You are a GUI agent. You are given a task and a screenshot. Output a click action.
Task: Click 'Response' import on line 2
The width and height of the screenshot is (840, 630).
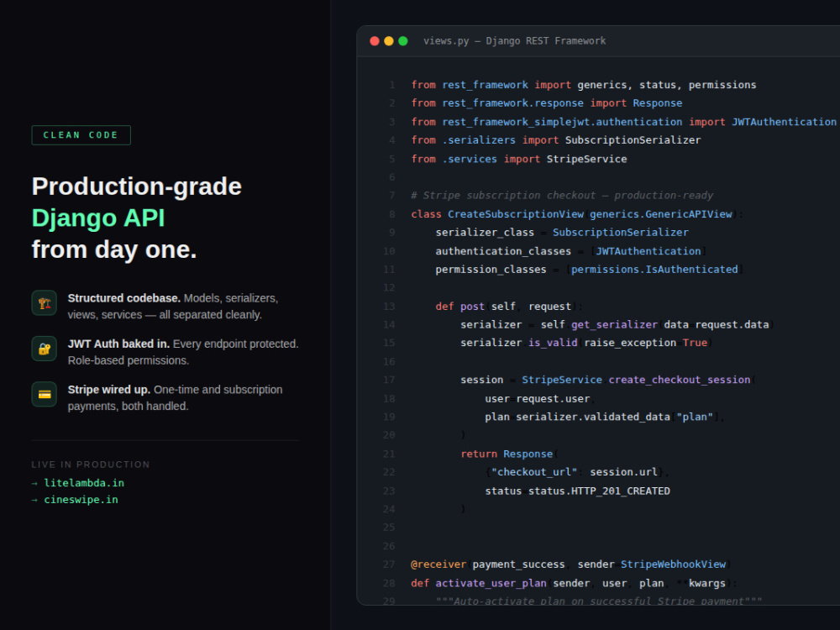tap(658, 103)
